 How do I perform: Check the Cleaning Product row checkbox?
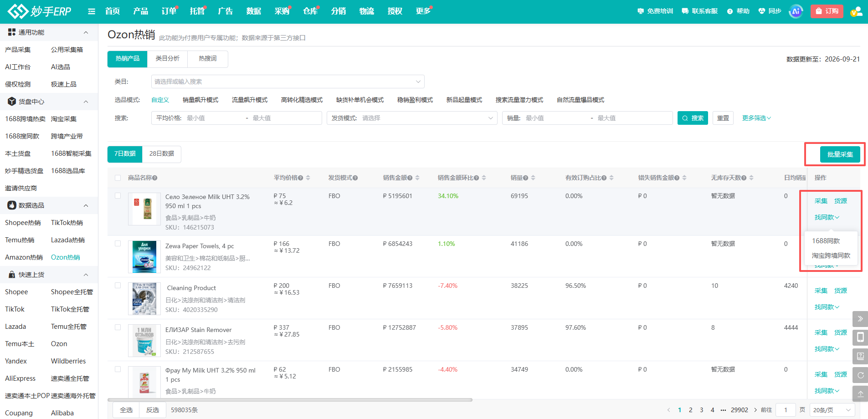coord(118,286)
